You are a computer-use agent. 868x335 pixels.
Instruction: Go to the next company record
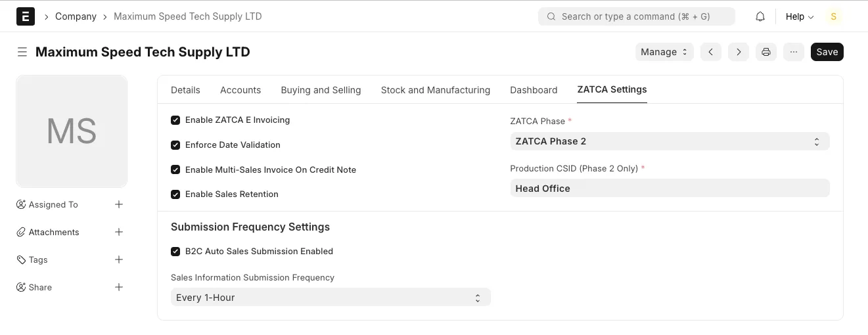point(739,52)
